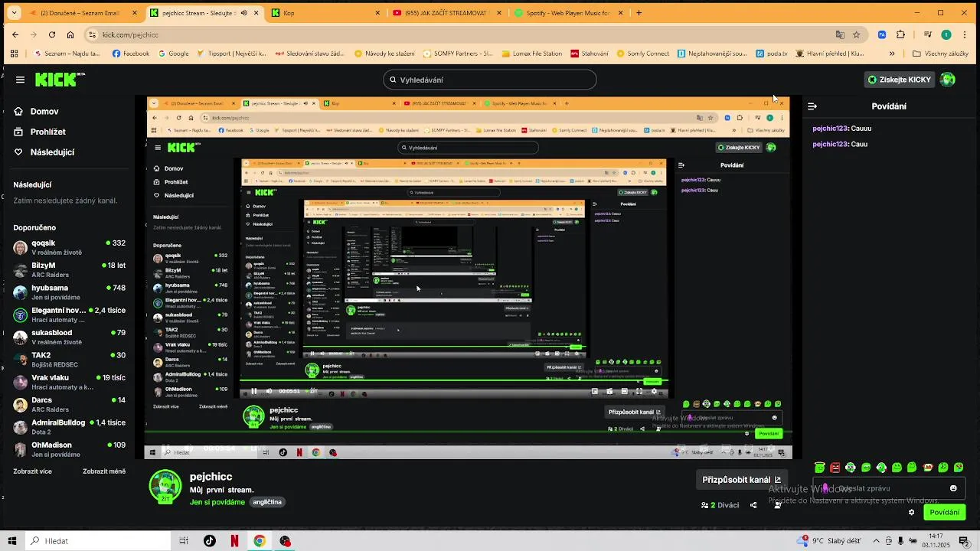This screenshot has width=980, height=551.
Task: Click the Vyhledávání search field
Action: (x=490, y=80)
